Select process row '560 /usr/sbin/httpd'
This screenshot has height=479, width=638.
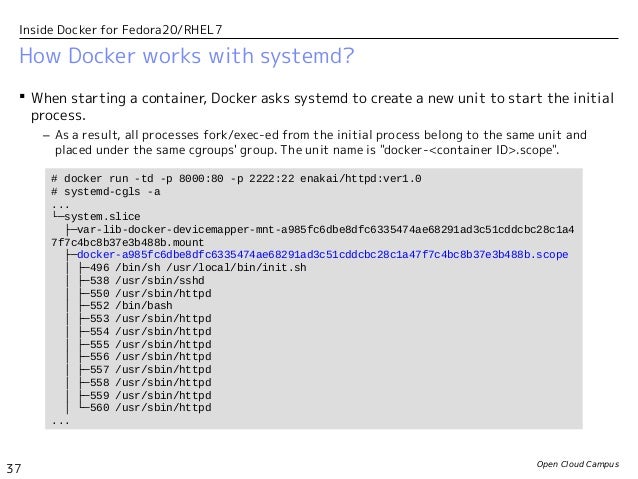click(x=146, y=408)
